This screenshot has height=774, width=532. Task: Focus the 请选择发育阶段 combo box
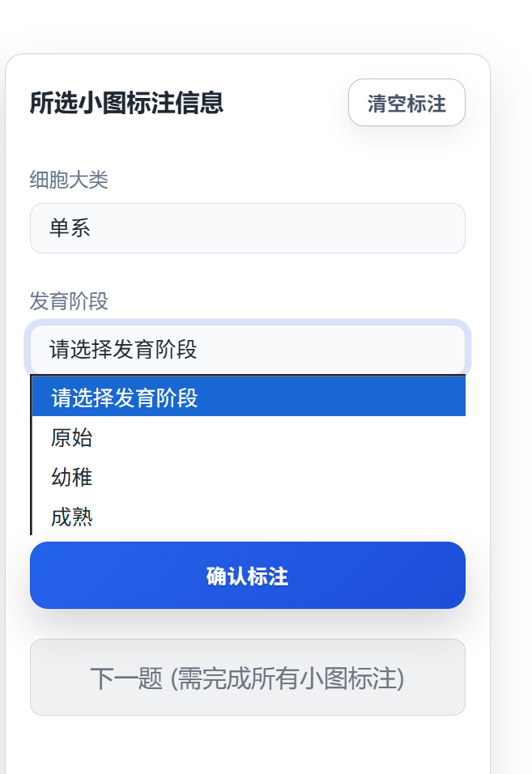coord(247,350)
